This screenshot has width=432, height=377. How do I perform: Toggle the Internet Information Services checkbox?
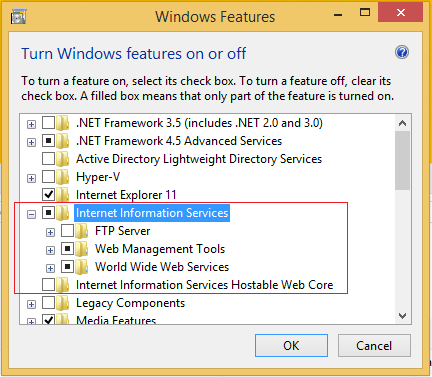pyautogui.click(x=48, y=213)
